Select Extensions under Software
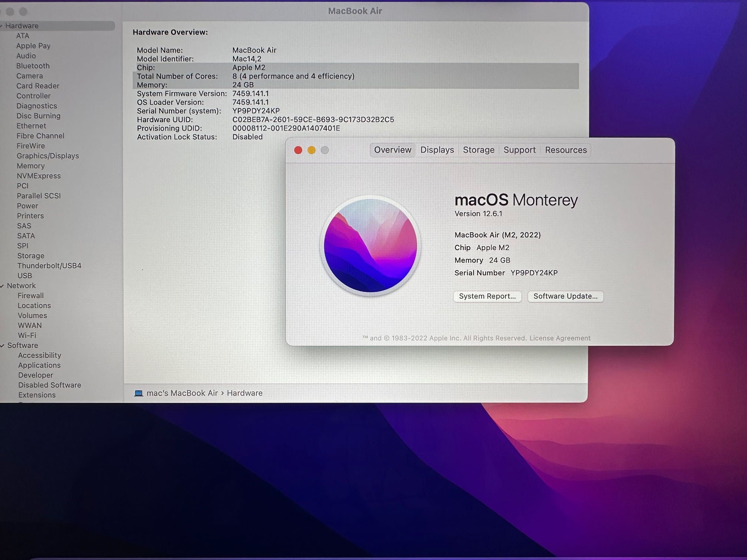This screenshot has height=560, width=747. point(37,396)
